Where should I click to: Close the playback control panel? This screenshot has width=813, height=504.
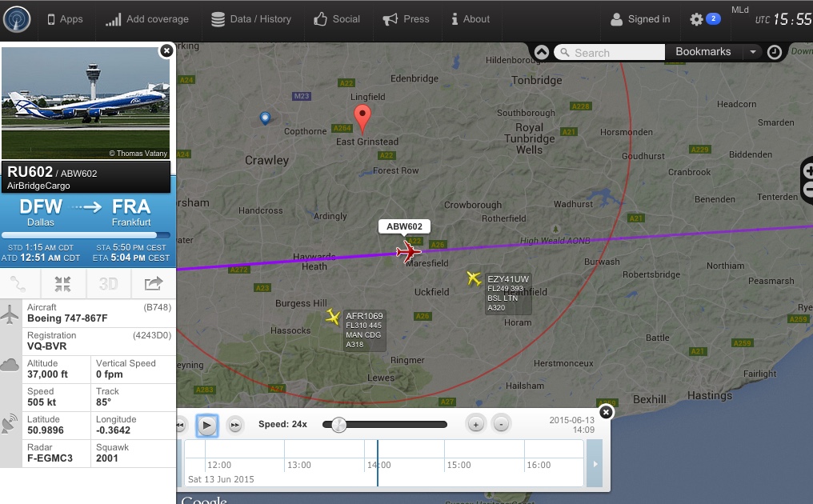[x=606, y=412]
